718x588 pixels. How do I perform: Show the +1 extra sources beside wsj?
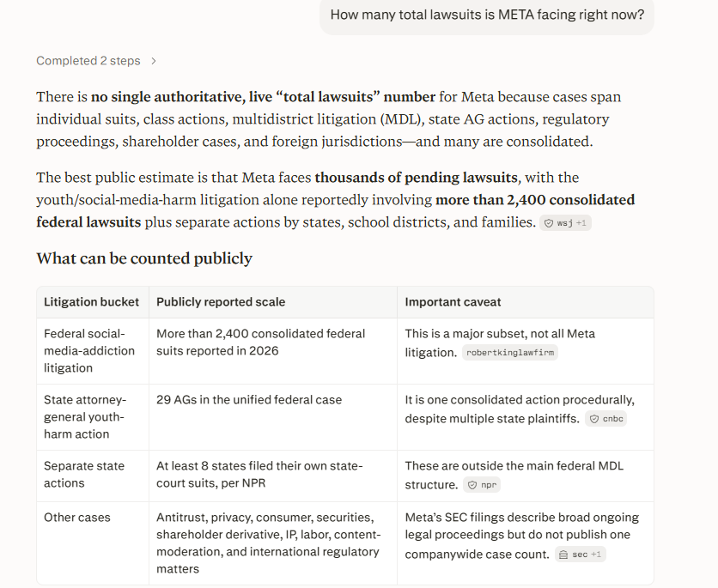[581, 223]
